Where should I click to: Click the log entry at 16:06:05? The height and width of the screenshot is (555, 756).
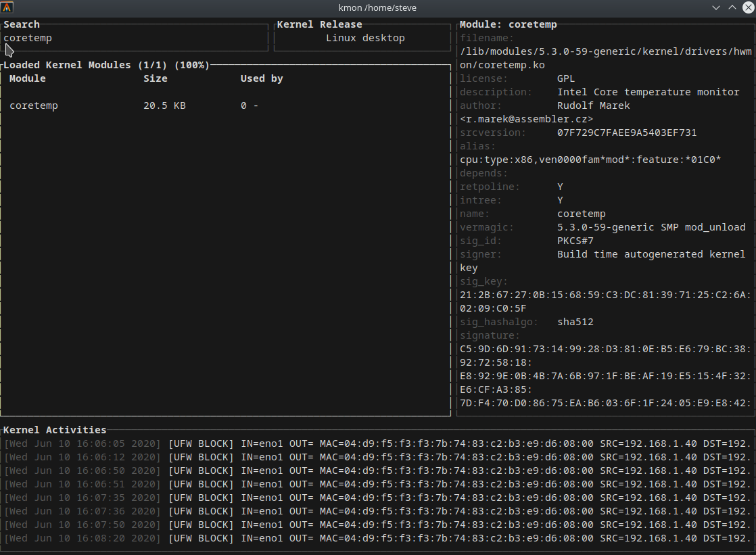pyautogui.click(x=378, y=443)
